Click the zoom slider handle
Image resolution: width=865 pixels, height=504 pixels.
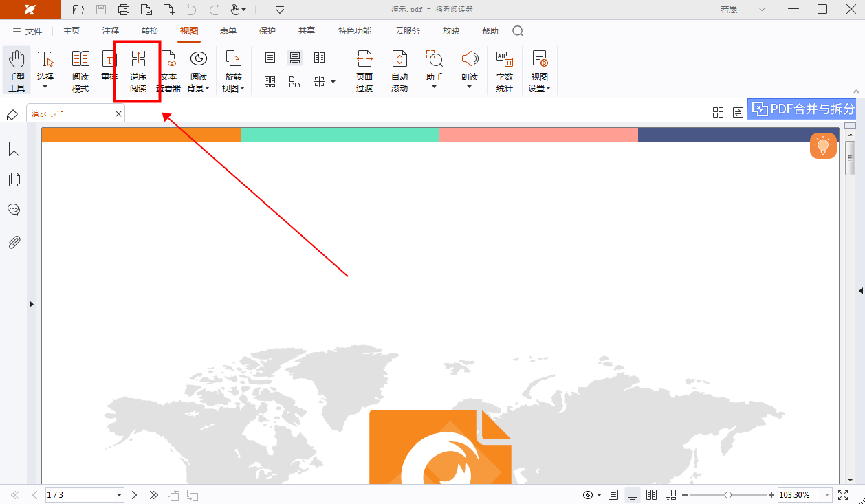click(727, 495)
